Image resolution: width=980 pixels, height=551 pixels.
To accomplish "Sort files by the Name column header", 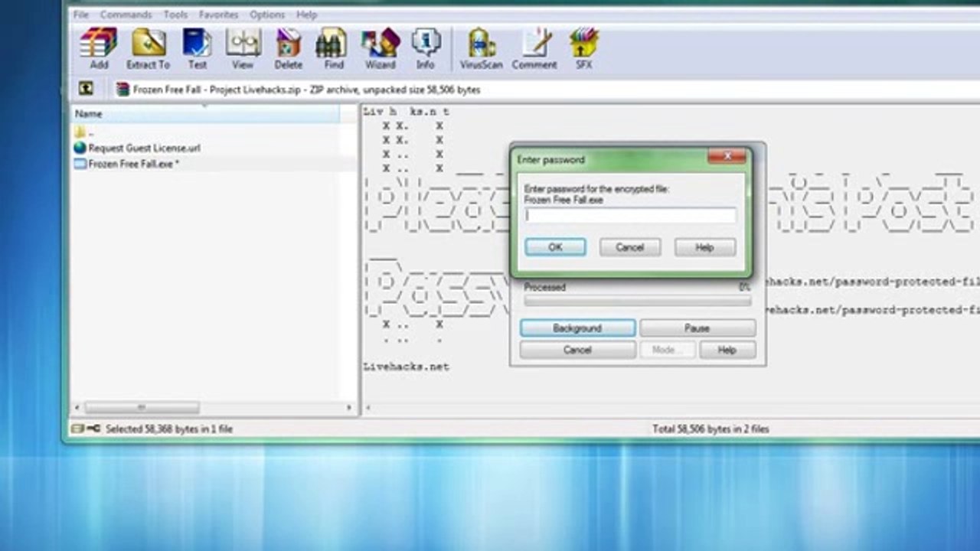I will [205, 114].
